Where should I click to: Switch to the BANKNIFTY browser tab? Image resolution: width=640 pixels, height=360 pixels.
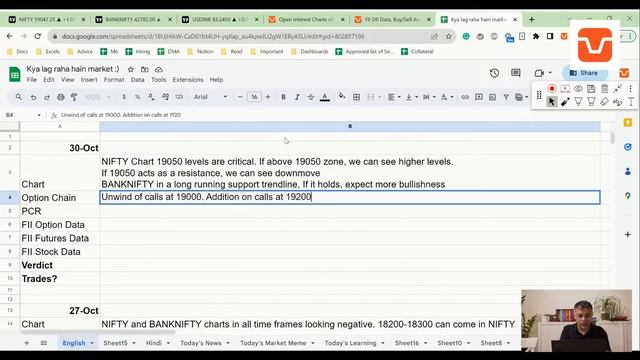[133, 20]
